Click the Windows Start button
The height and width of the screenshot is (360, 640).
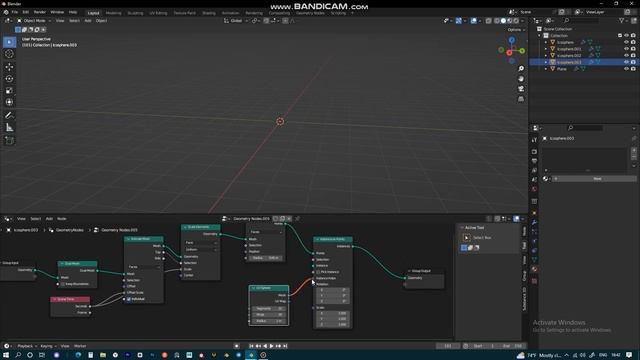(6, 355)
